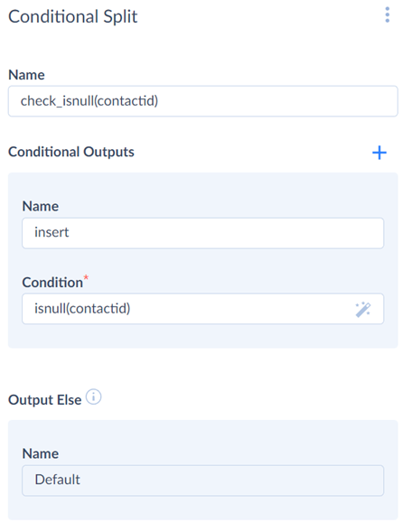
Task: Add a new conditional output
Action: tap(379, 153)
